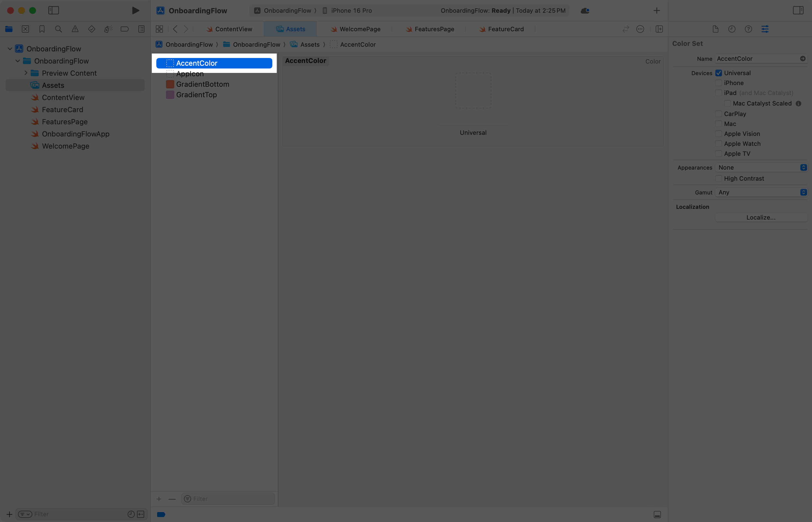Screen dimensions: 812x522
Task: Enable the iPhone device checkbox
Action: point(718,83)
